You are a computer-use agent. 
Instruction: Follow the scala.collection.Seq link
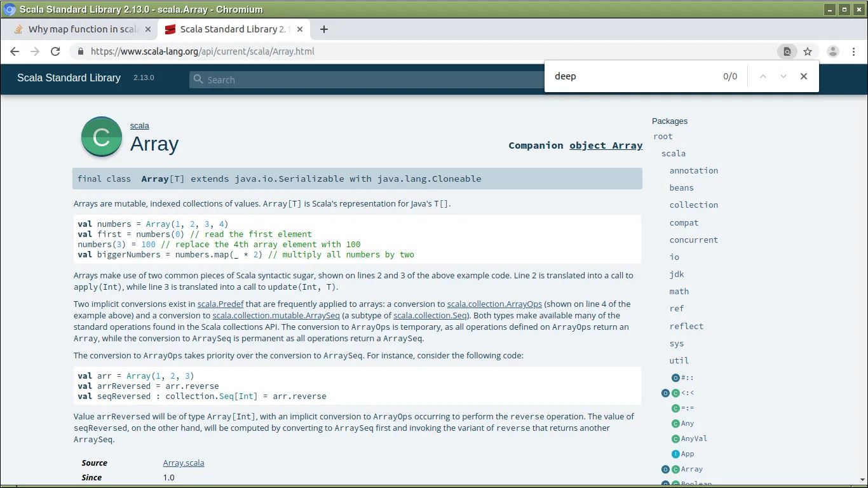[430, 315]
